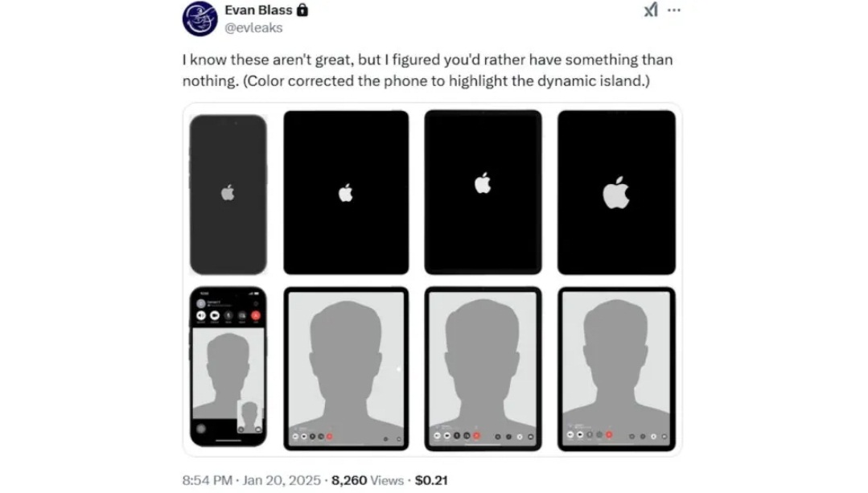This screenshot has height=493, width=868.
Task: Click the padlock icon beside Evan Blass
Action: [x=302, y=10]
